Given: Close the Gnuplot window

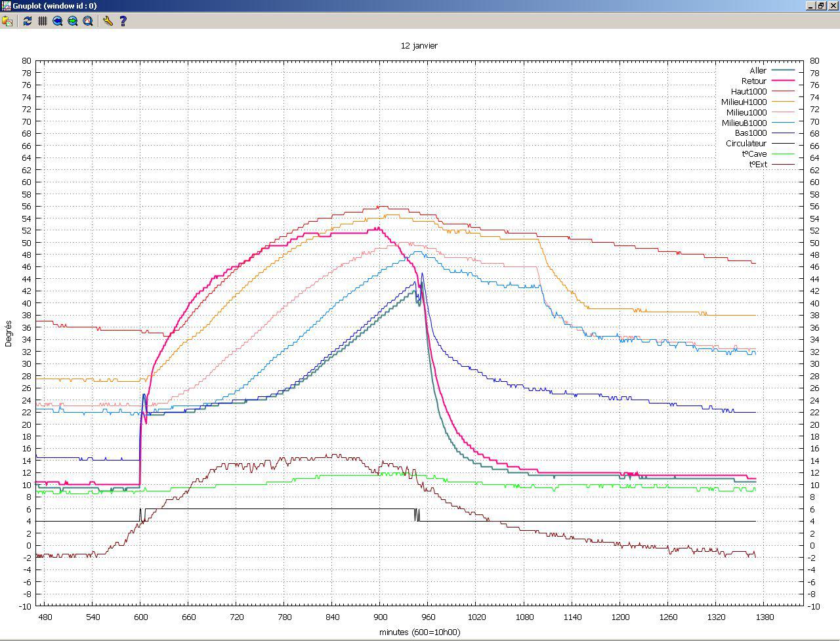Looking at the screenshot, I should [833, 5].
